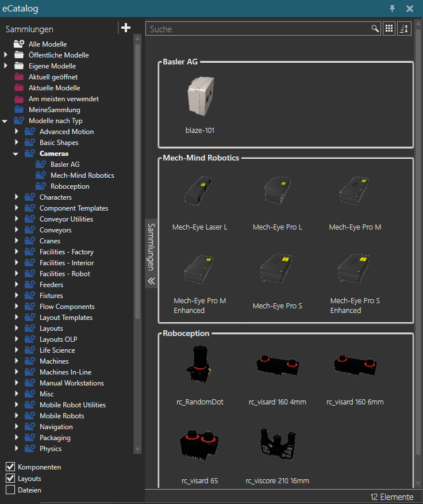Collapse the Cameras tree node
Viewport: 423px width, 504px height.
tap(17, 154)
